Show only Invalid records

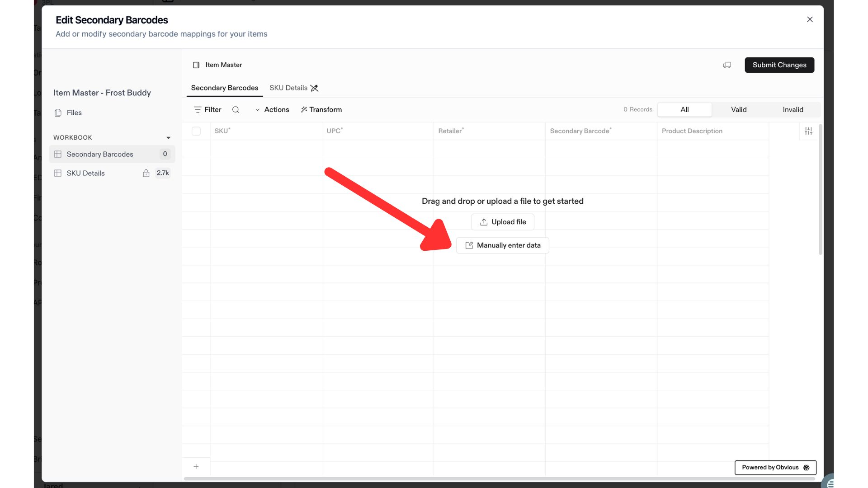coord(793,109)
